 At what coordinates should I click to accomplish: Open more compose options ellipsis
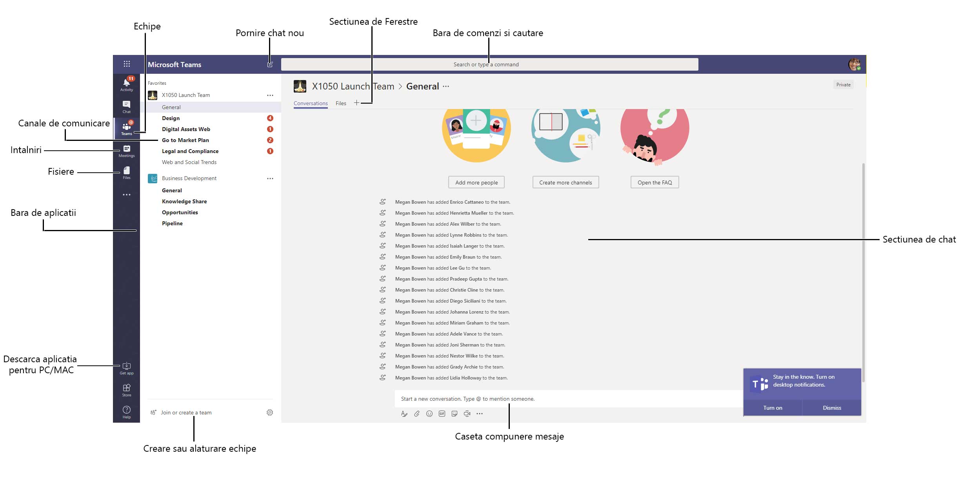[x=480, y=414]
